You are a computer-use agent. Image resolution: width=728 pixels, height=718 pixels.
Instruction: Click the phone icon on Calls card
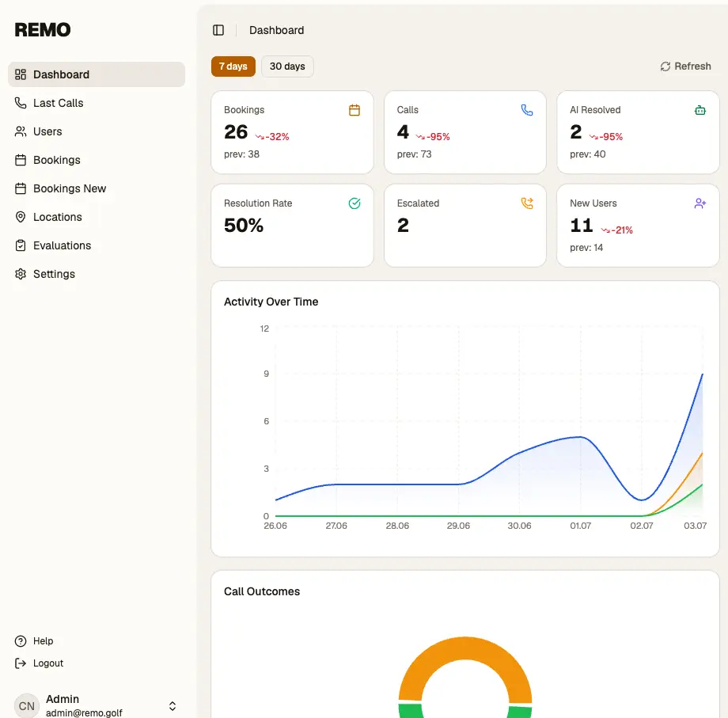[527, 110]
